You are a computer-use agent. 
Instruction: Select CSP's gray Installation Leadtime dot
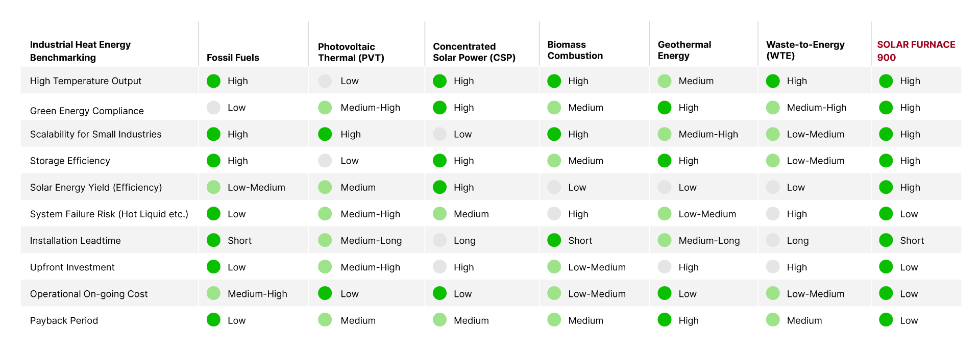[x=439, y=240]
